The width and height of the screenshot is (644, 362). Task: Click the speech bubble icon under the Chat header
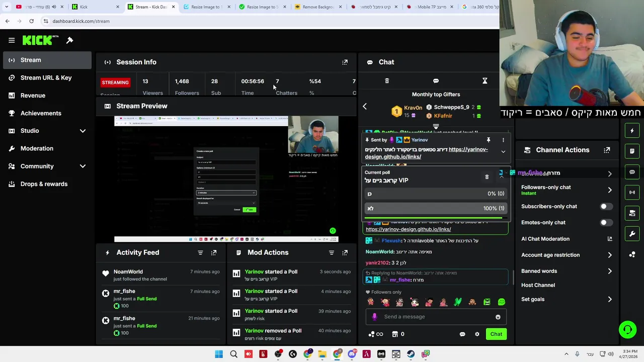(436, 81)
